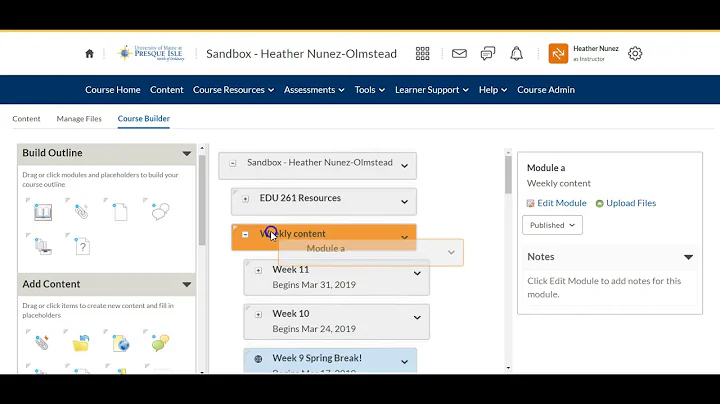Select the Week 9 Spring Break module title

(x=317, y=358)
